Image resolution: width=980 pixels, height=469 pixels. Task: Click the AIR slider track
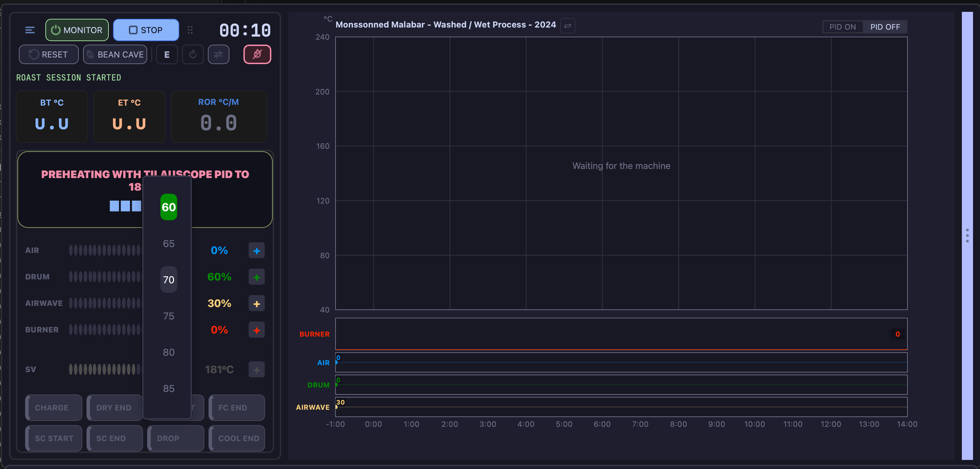[x=105, y=251]
